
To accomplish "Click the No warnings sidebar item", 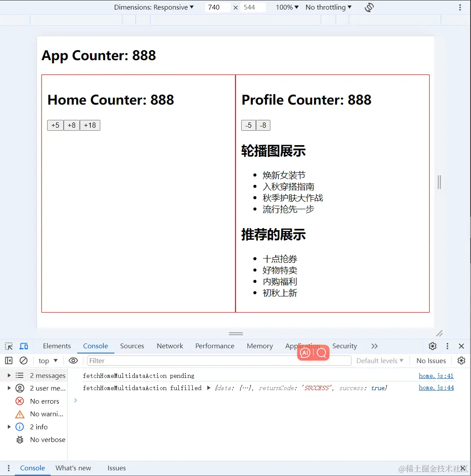I will (39, 414).
